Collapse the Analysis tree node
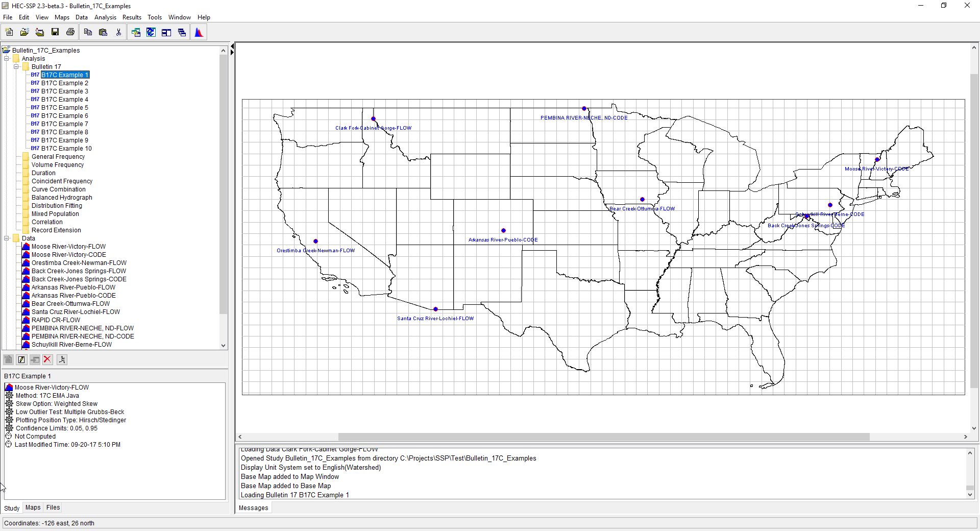 pos(7,59)
